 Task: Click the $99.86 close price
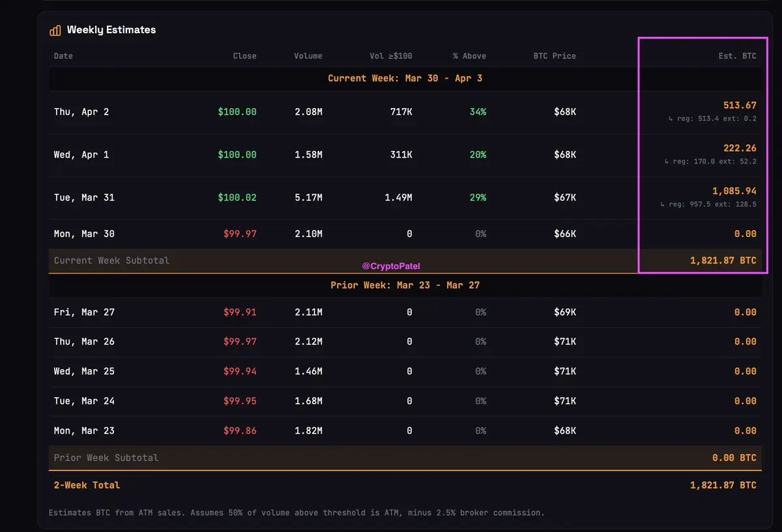pyautogui.click(x=240, y=431)
